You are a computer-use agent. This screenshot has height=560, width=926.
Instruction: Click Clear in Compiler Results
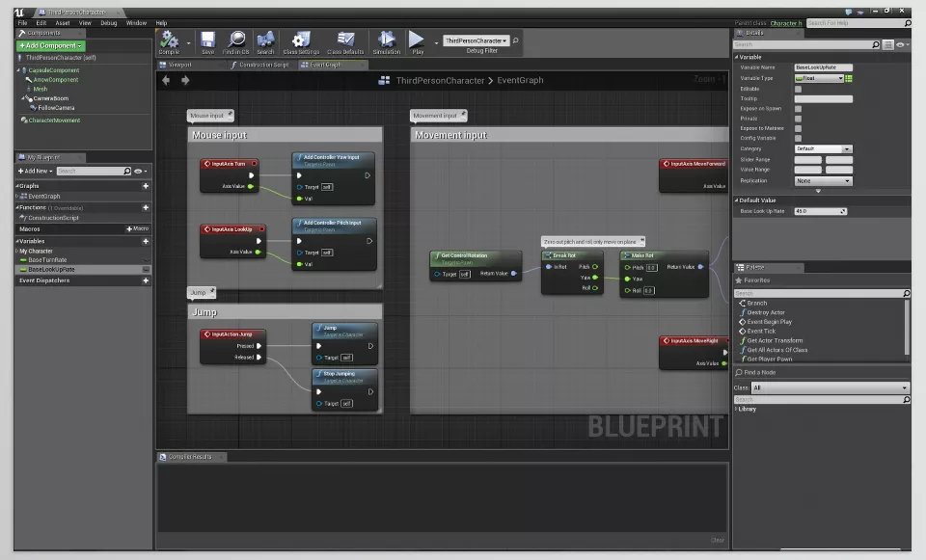717,540
